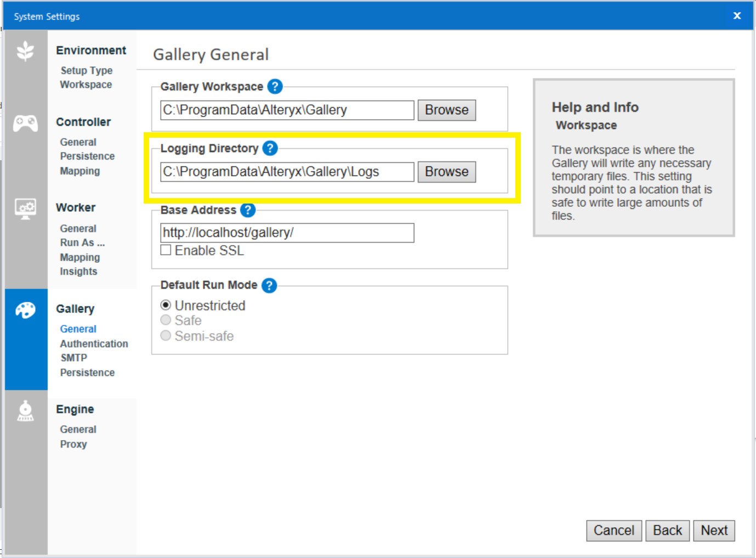Image resolution: width=756 pixels, height=558 pixels.
Task: Open Gallery Authentication settings page
Action: [94, 343]
